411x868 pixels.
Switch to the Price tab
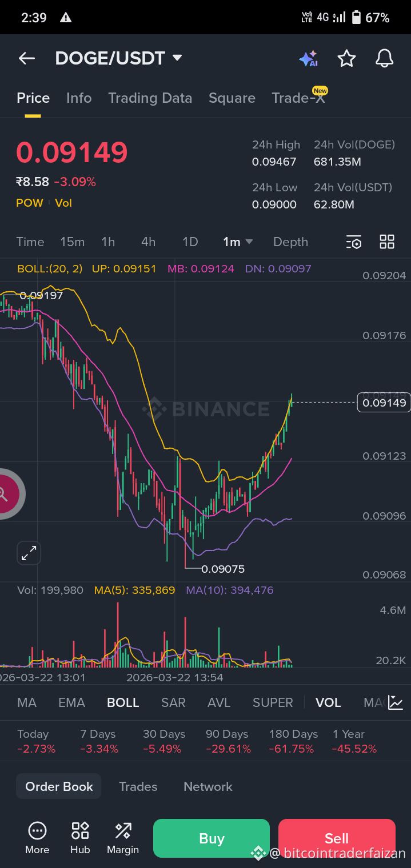pyautogui.click(x=33, y=98)
